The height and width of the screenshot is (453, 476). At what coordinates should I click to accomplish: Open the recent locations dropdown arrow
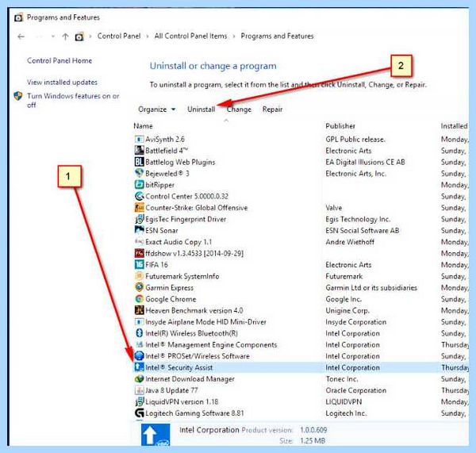click(53, 36)
